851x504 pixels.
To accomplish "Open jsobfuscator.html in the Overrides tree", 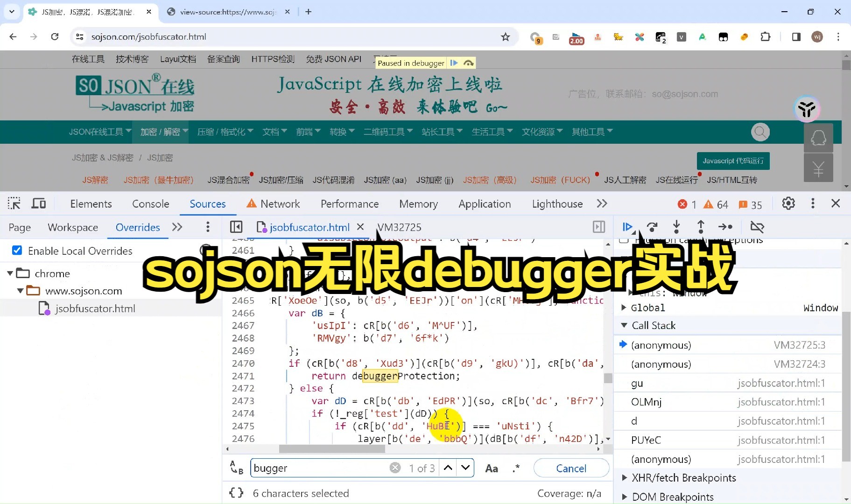I will [95, 308].
